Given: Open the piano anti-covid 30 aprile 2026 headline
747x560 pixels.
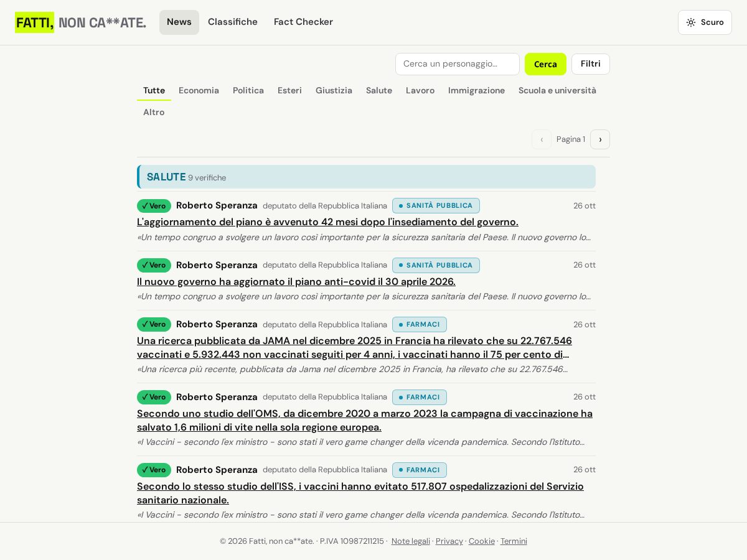Looking at the screenshot, I should [296, 282].
